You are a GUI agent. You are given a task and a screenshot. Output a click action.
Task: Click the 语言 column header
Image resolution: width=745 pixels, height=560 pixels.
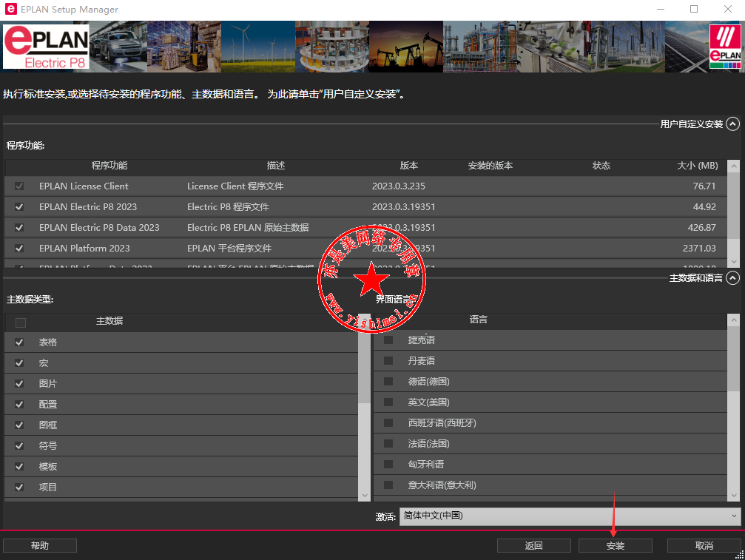(x=479, y=320)
